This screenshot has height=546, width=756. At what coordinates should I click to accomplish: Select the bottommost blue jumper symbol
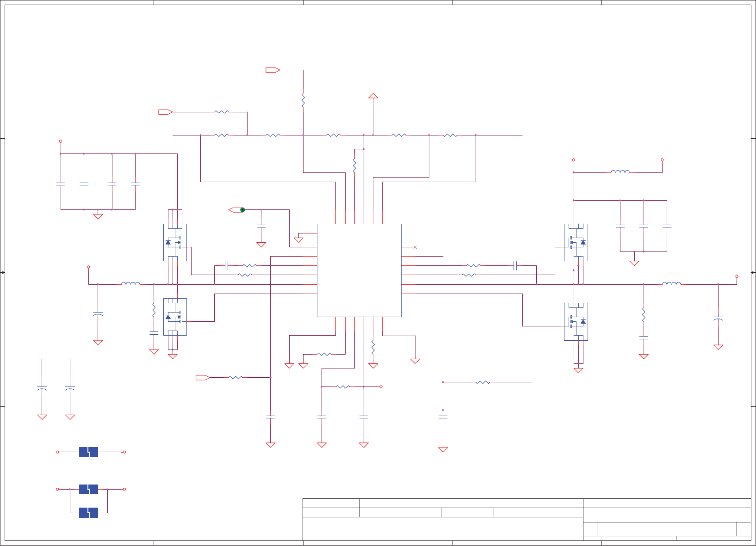tap(88, 513)
